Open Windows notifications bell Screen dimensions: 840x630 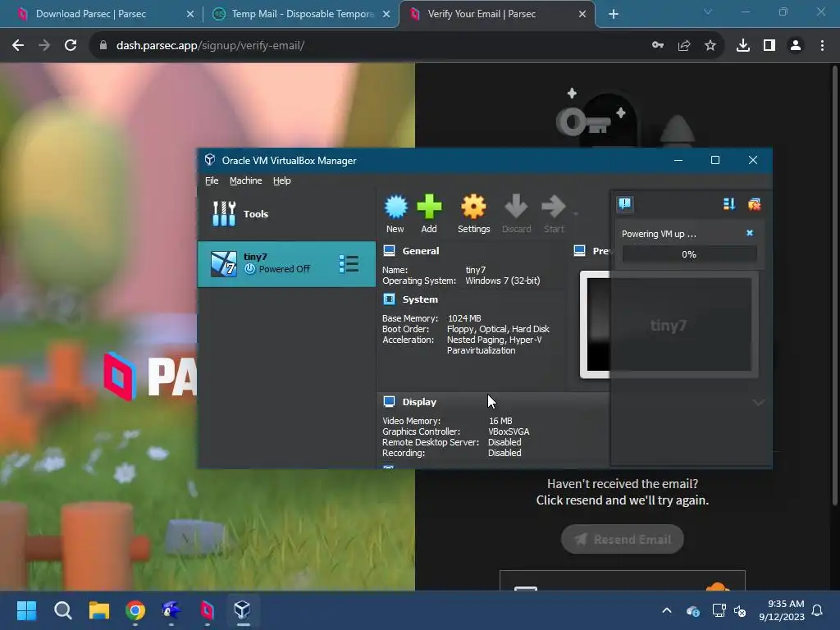point(818,610)
